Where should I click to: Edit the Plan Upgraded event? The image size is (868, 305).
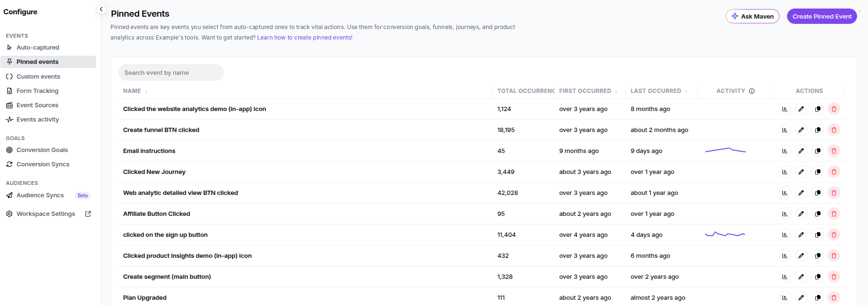(x=801, y=298)
